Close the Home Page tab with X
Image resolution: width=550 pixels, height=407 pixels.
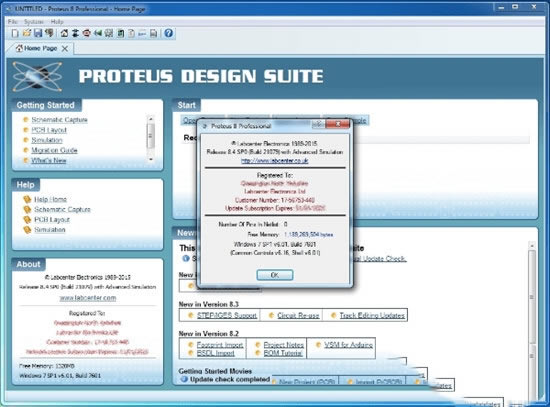pyautogui.click(x=65, y=48)
